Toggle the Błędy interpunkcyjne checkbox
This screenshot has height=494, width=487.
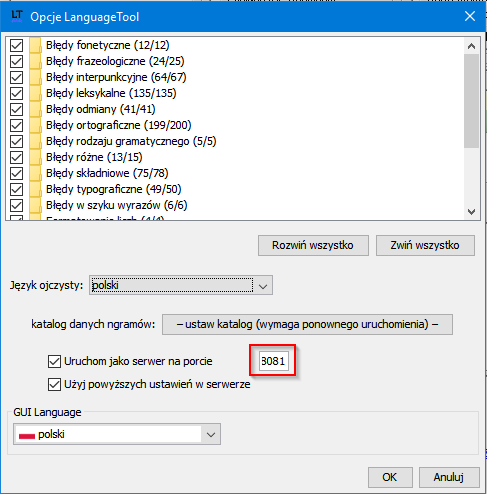tap(16, 77)
